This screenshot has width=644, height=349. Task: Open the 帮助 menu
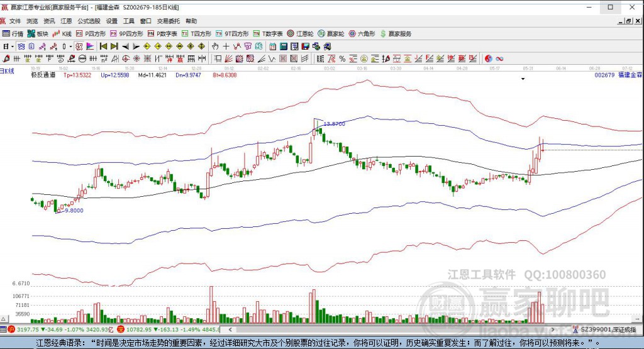tap(191, 21)
